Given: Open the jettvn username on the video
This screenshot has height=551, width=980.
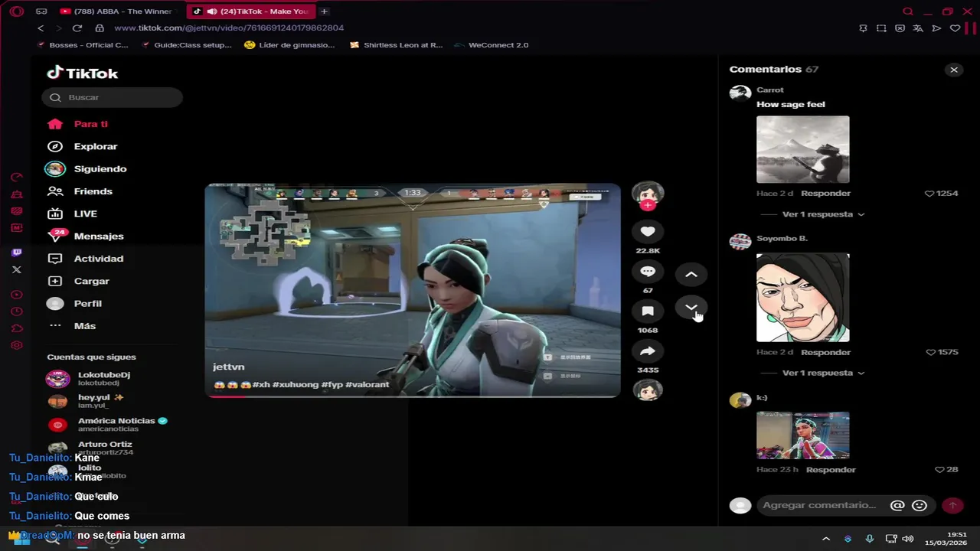Looking at the screenshot, I should [x=228, y=367].
